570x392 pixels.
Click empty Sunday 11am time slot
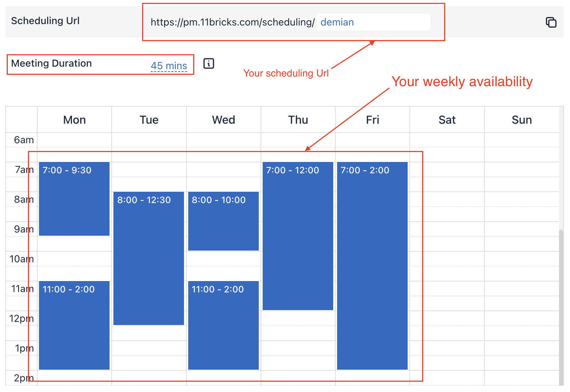(x=521, y=289)
